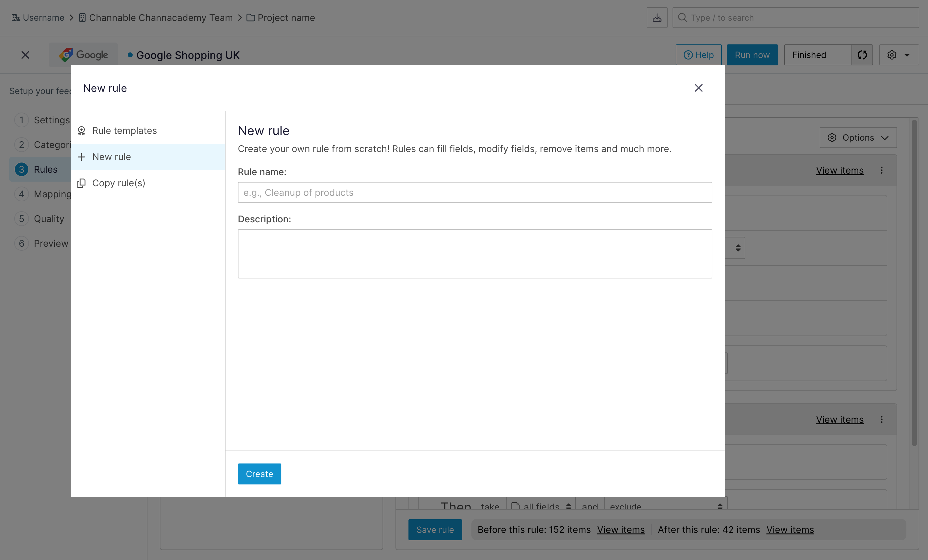Go to step 2 Categories
The width and height of the screenshot is (928, 560).
(42, 145)
